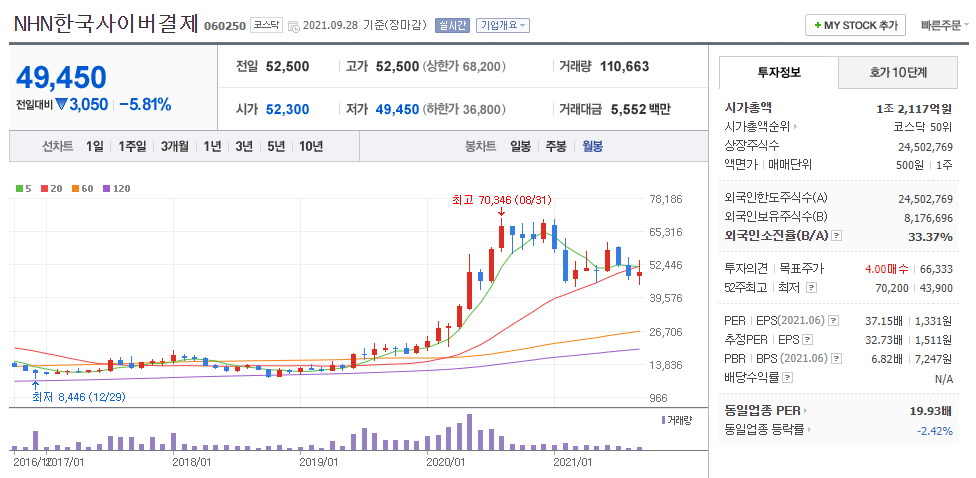
Task: Click the 거래대금 value 5,552
Action: pyautogui.click(x=628, y=110)
